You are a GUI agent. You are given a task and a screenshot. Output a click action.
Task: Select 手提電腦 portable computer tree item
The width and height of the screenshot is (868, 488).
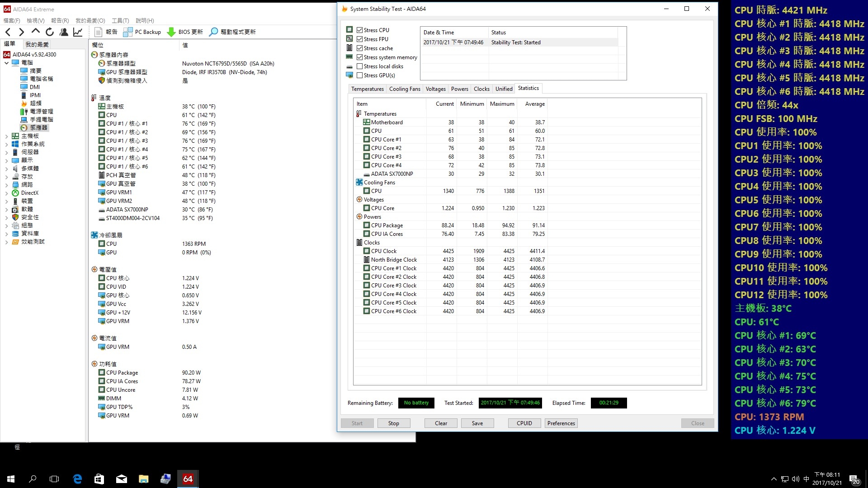pos(37,119)
